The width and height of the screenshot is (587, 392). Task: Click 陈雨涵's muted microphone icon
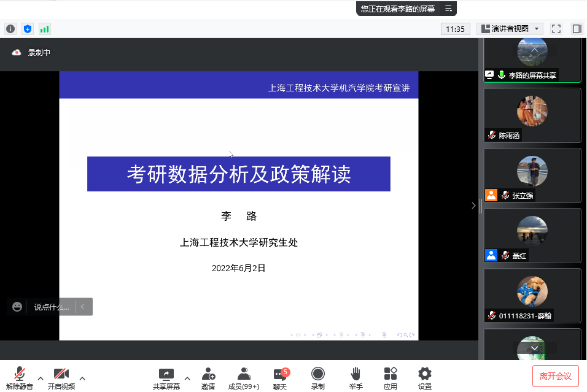(492, 135)
